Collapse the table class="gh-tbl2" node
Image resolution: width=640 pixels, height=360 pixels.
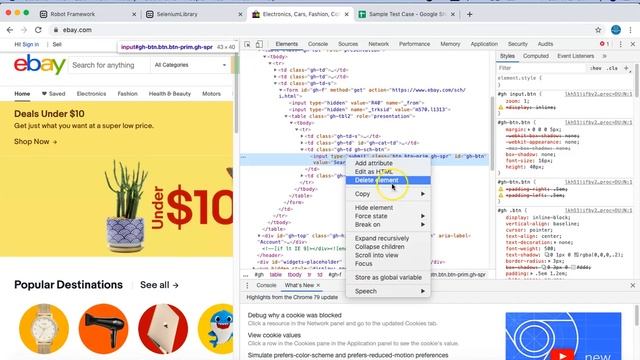point(286,116)
